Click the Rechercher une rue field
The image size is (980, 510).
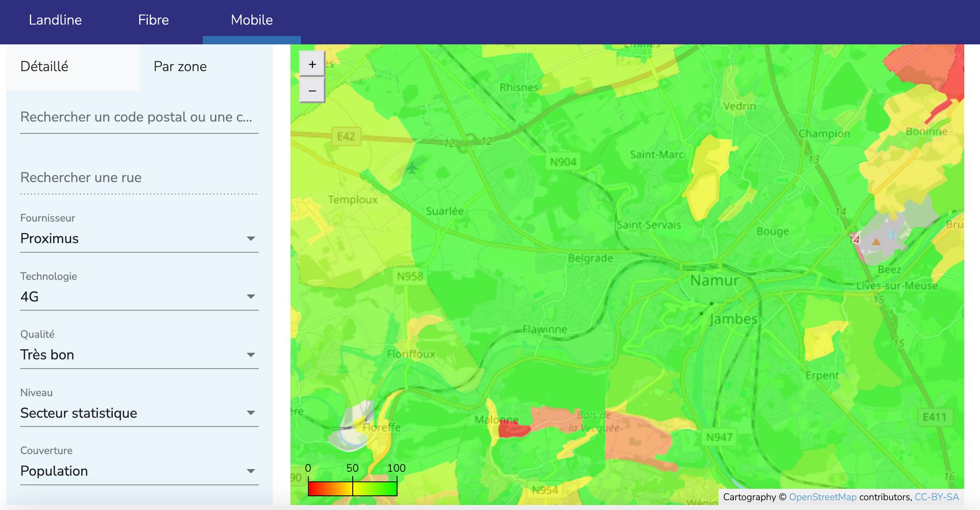(139, 178)
